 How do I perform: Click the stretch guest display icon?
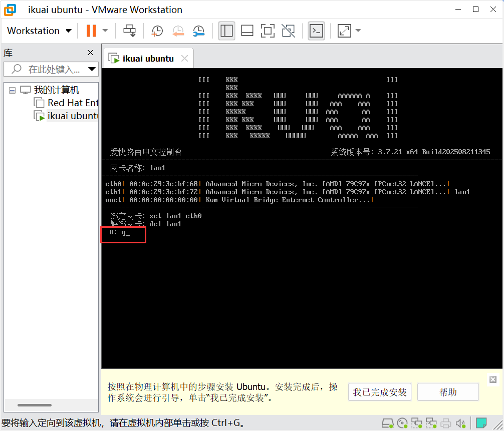344,31
